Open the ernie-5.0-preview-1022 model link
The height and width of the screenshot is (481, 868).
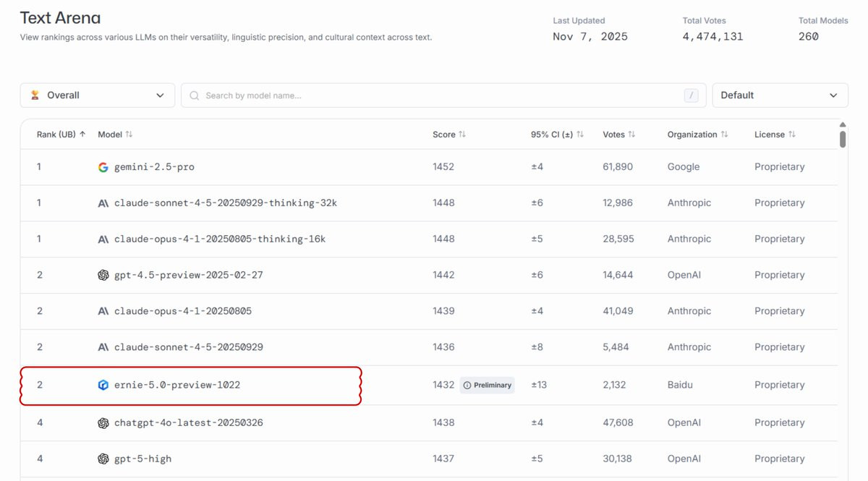point(177,386)
